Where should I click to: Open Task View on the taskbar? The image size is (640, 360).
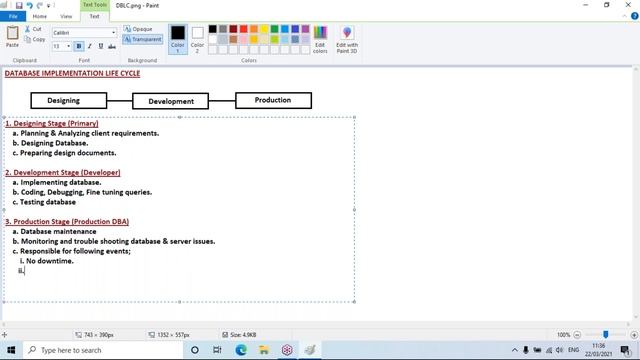pyautogui.click(x=217, y=350)
